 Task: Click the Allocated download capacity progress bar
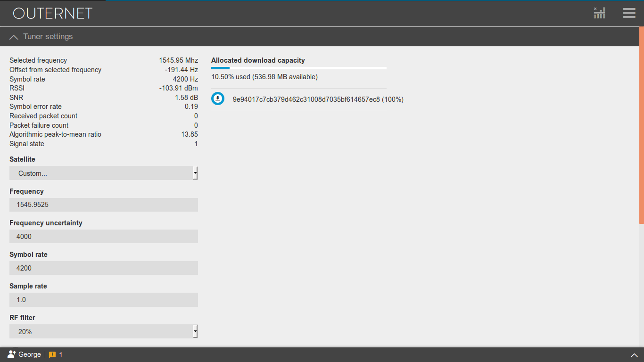(299, 68)
